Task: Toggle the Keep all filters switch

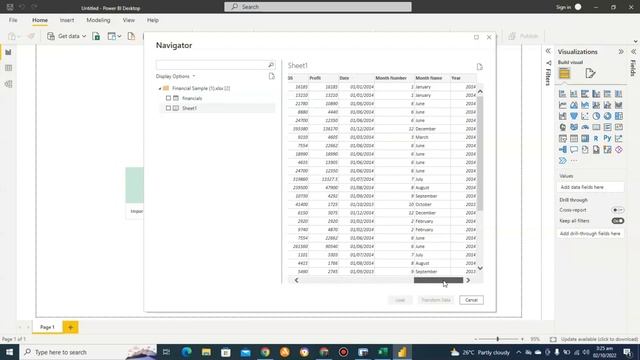Action: (x=618, y=221)
